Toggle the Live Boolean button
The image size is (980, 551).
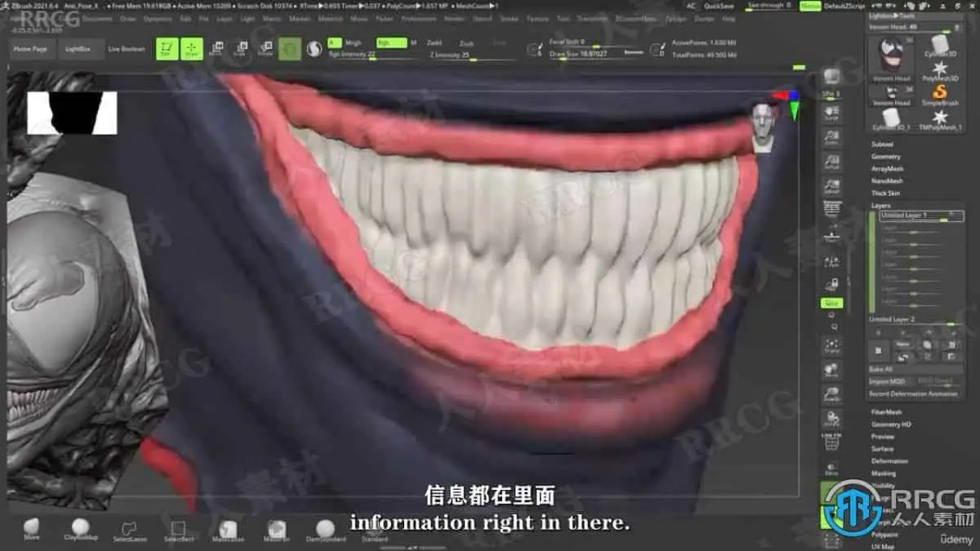click(127, 49)
